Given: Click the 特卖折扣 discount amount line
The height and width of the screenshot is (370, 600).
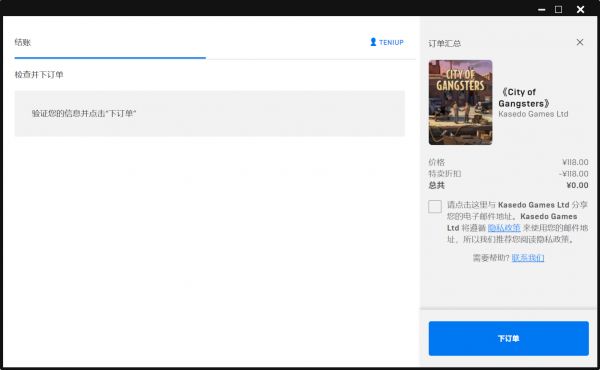Looking at the screenshot, I should click(x=509, y=174).
